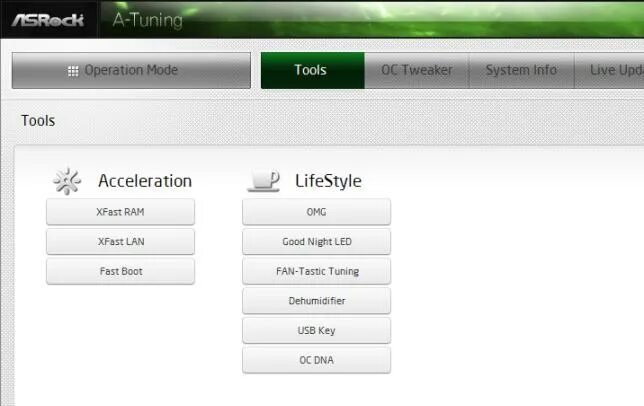Click the ASRock logo in header

coord(48,20)
